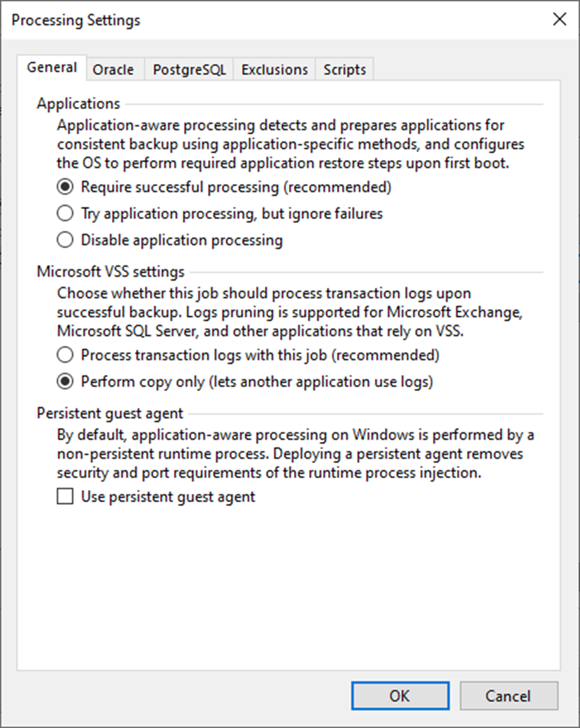Click the Applications section header
580x728 pixels.
79,103
